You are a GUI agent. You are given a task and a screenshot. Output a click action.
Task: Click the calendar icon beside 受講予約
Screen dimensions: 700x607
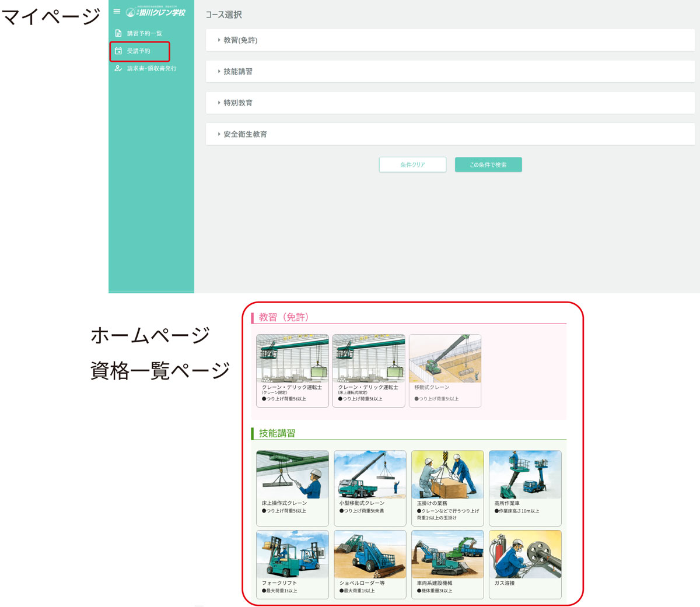117,51
